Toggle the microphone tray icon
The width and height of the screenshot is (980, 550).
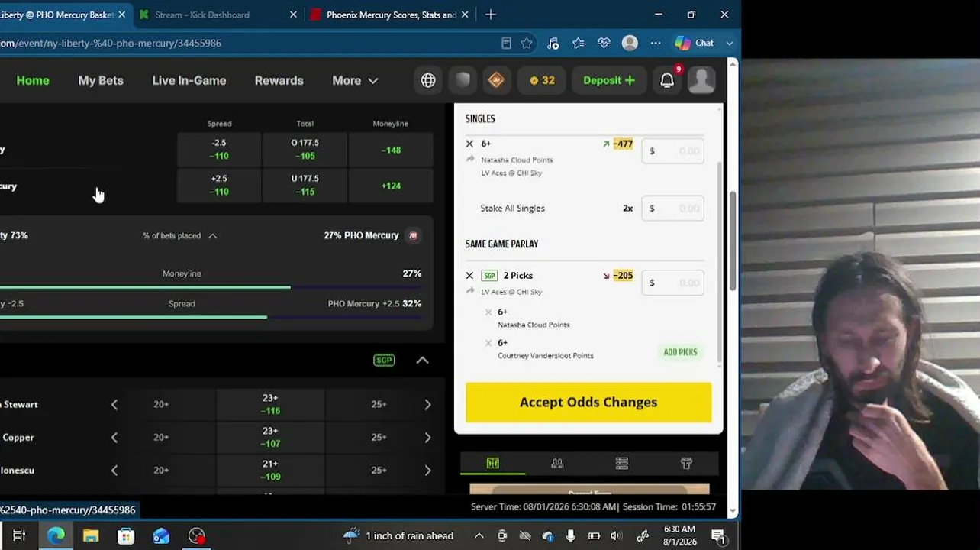(x=571, y=535)
